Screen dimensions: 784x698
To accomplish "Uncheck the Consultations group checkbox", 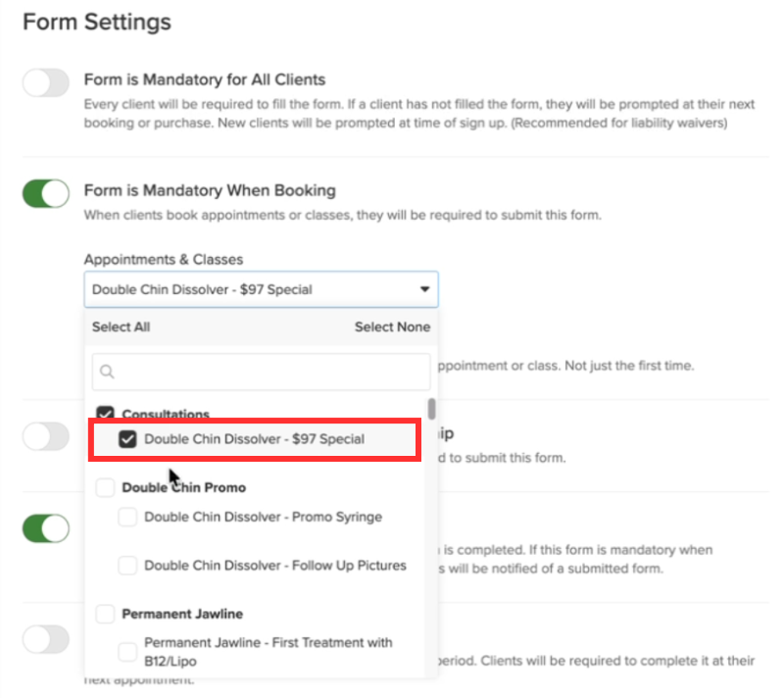I will 106,415.
